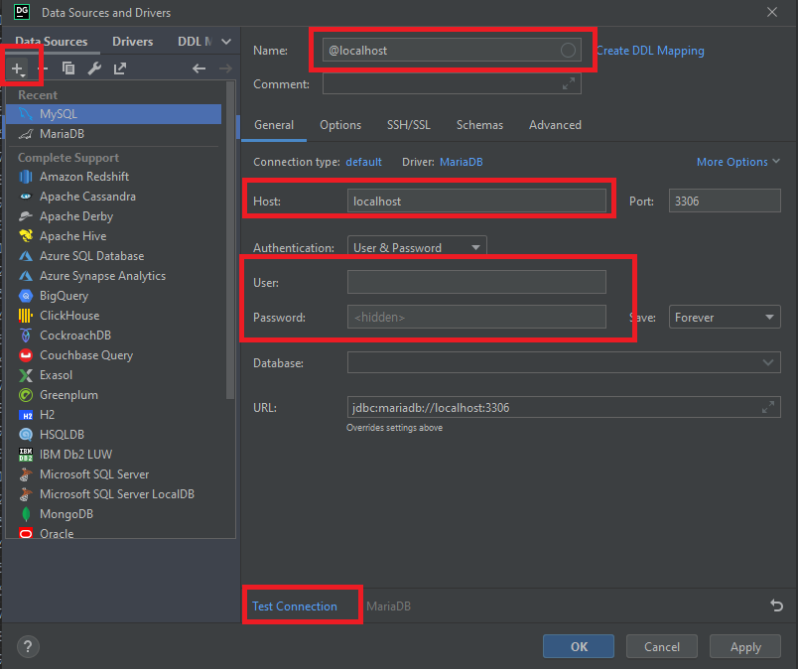Open the Options tab
Viewport: 798px width, 672px height.
click(340, 125)
